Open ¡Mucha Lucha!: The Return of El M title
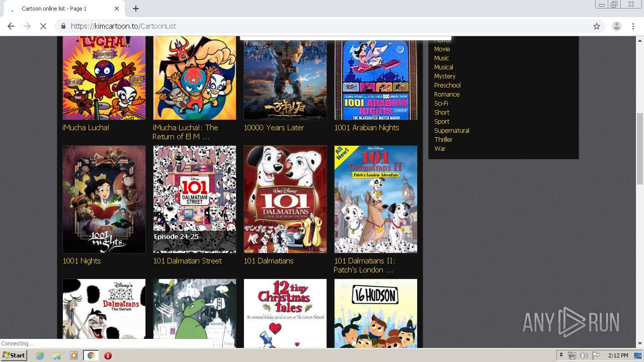 point(185,132)
